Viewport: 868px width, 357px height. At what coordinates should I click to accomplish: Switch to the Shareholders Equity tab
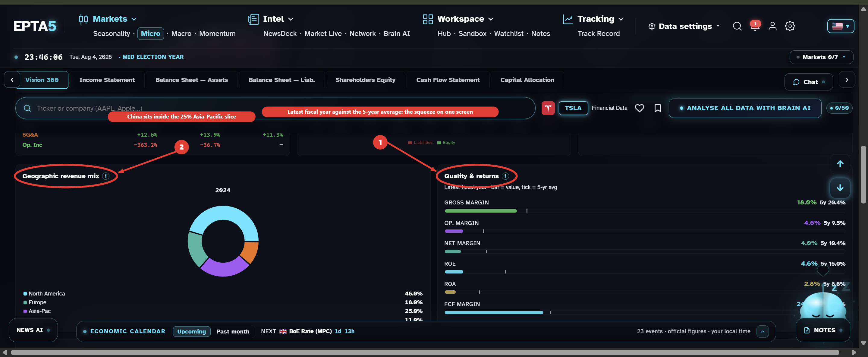(x=365, y=80)
